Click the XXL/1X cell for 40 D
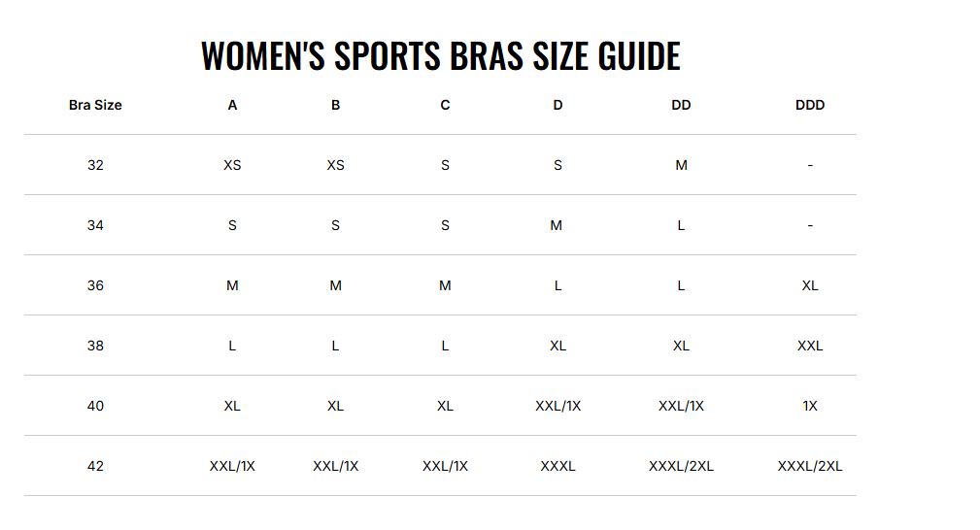Viewport: 980px width, 530px height. click(x=558, y=406)
